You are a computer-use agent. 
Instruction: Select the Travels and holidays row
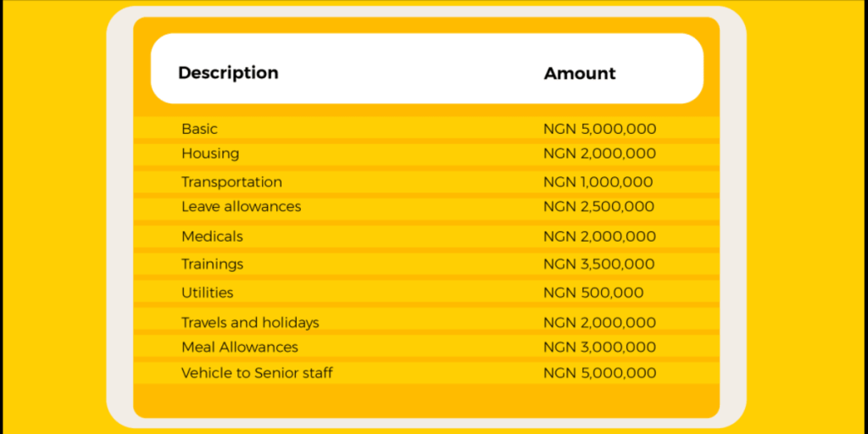pos(426,323)
